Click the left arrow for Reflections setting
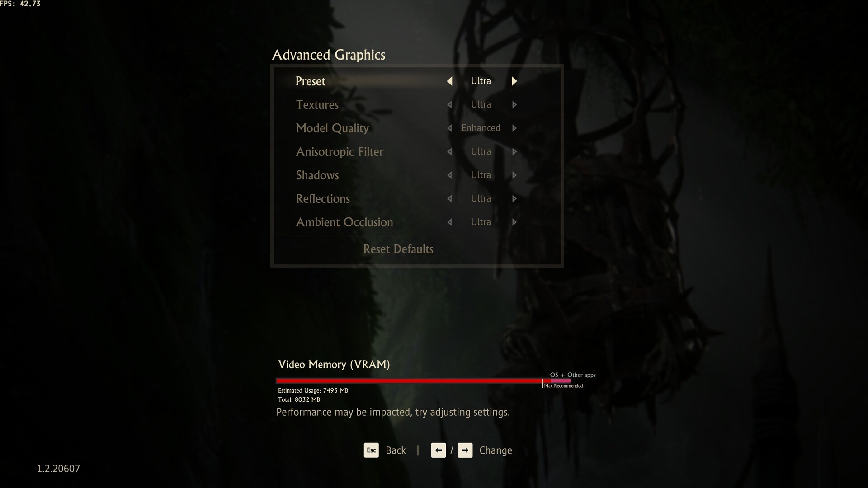This screenshot has width=868, height=488. (449, 198)
